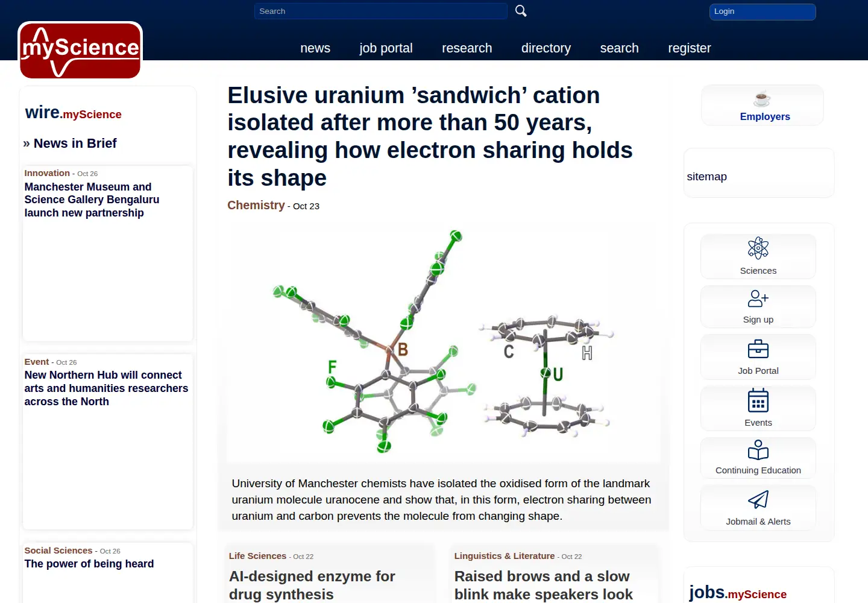Open the directory menu item
Screen dimensions: 868x603
pos(546,48)
